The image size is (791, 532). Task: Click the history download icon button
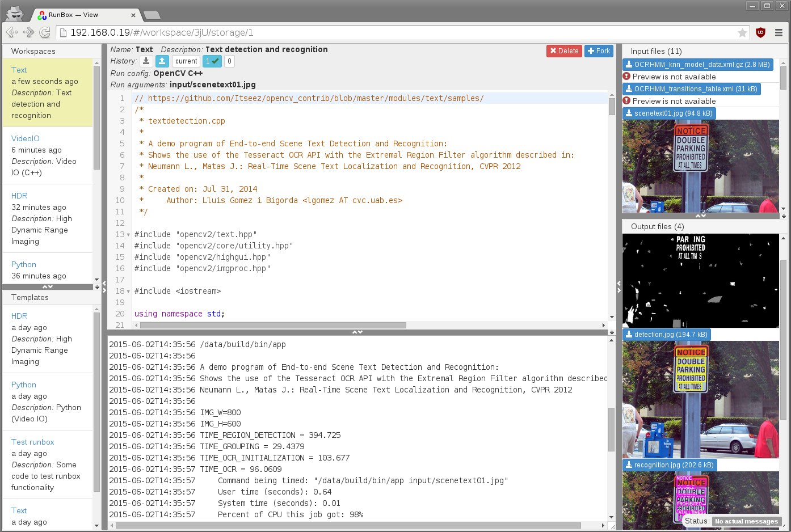146,61
